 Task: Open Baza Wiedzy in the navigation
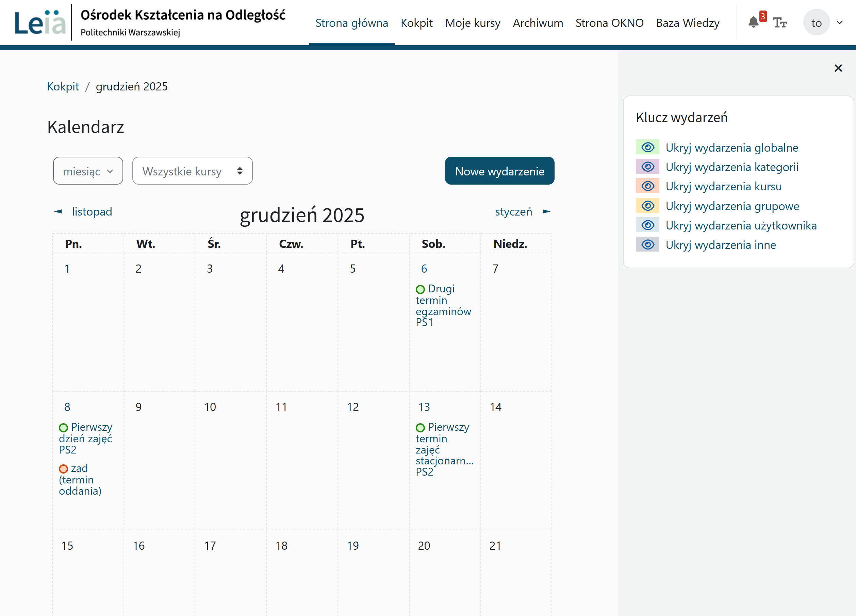click(x=688, y=23)
